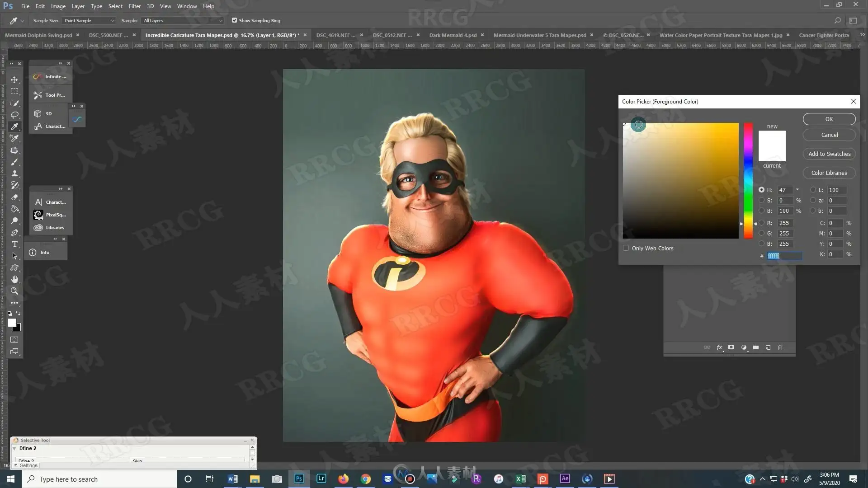Open the adjustment layer menu in Layers panel

[x=744, y=347]
